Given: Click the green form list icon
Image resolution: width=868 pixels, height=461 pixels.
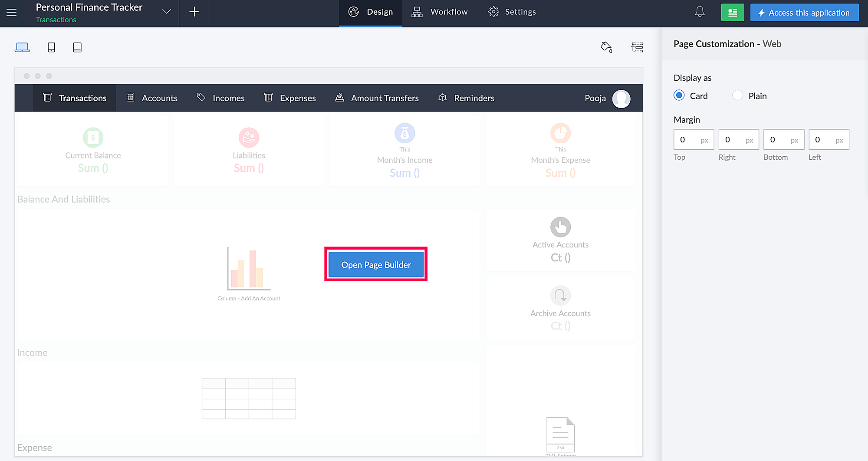Looking at the screenshot, I should point(733,13).
